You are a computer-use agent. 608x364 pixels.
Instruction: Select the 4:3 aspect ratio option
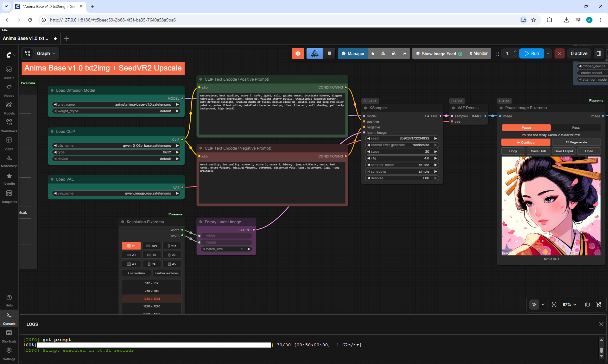pos(131,264)
